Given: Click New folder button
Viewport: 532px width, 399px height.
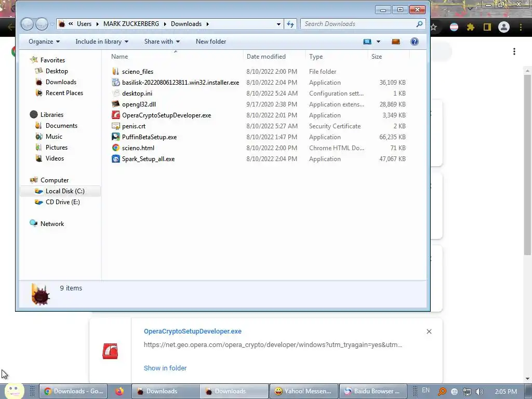Looking at the screenshot, I should point(211,42).
